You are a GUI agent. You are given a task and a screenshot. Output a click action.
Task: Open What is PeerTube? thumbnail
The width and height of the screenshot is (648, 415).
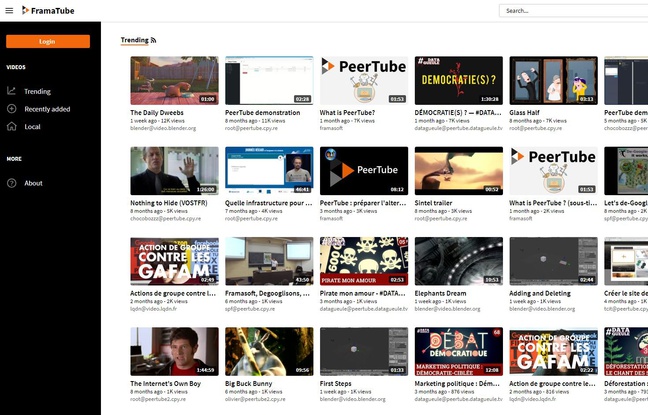coord(364,81)
